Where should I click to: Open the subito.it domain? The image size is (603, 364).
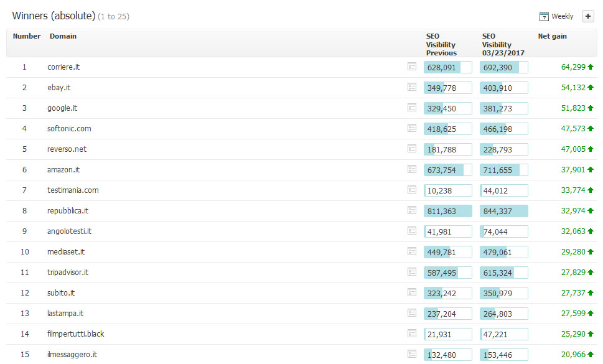61,293
